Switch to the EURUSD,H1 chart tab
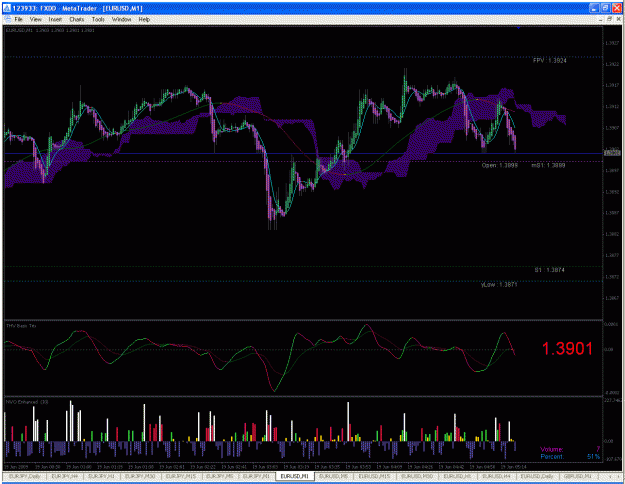Screen dimensions: 625x484 (x=457, y=476)
